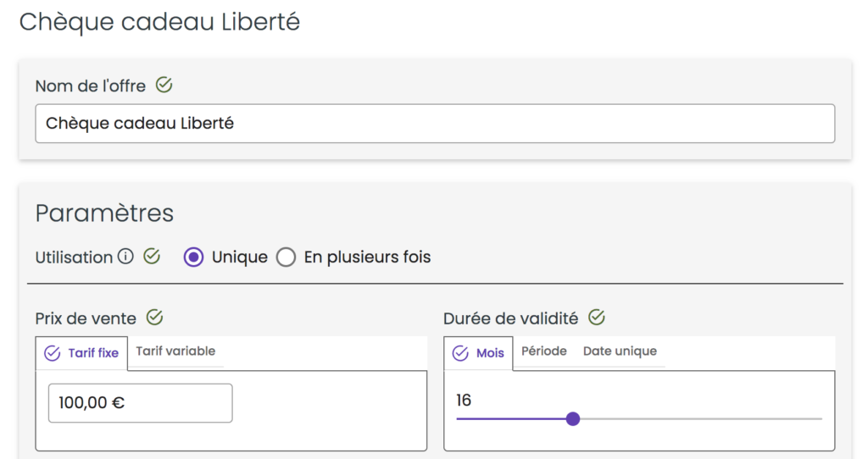Viewport: 868px width, 459px height.
Task: Click the purple check icon in Mois tab
Action: 460,353
